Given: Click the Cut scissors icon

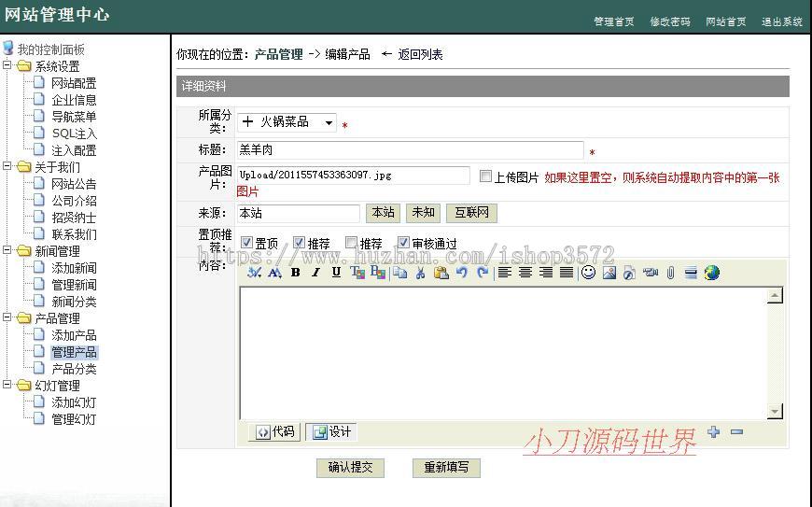Looking at the screenshot, I should 421,273.
